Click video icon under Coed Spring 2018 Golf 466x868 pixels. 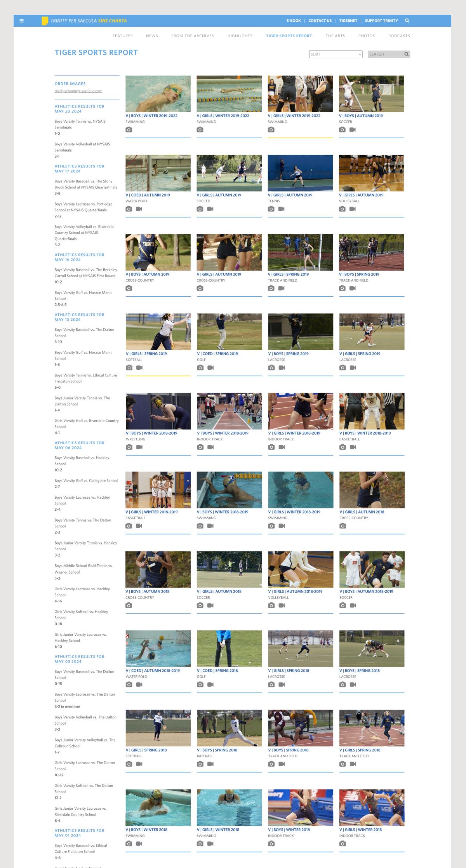(x=210, y=685)
